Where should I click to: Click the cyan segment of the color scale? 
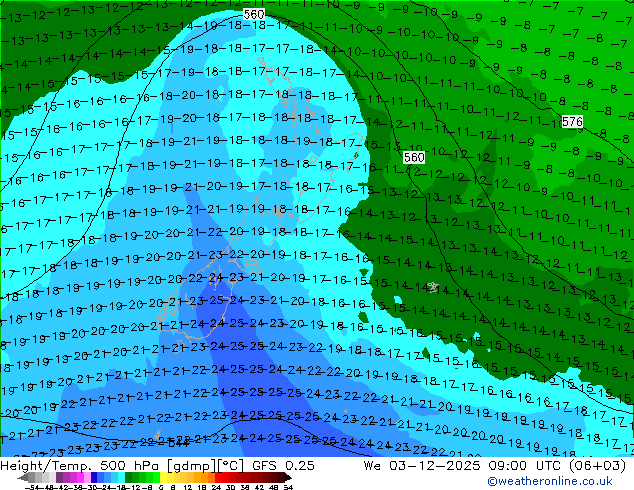pos(121,477)
